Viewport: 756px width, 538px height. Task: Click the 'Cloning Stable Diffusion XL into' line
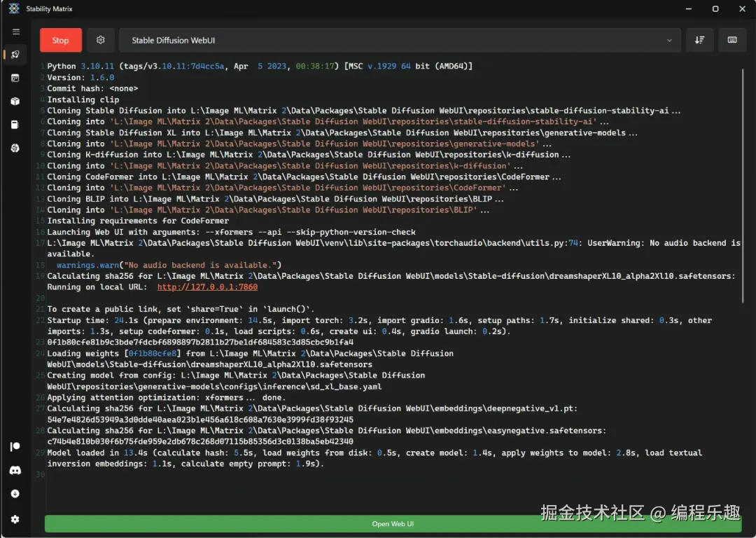pos(342,132)
